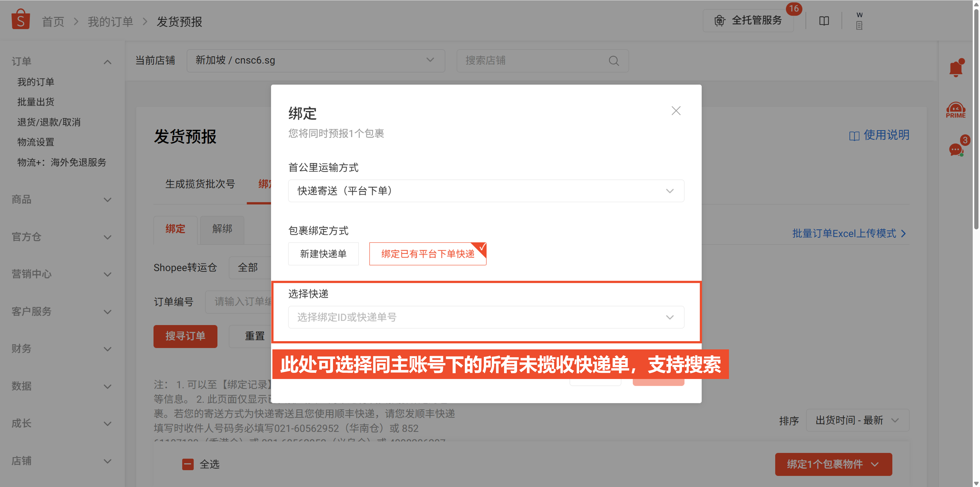
Task: Select 新建快递单 binding option
Action: tap(323, 254)
